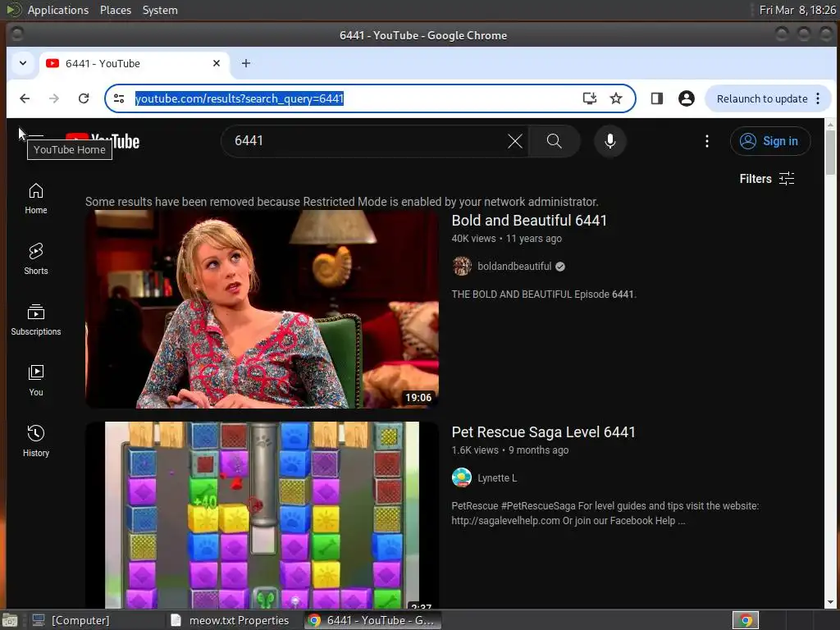Image resolution: width=840 pixels, height=630 pixels.
Task: Bookmark this page with the star
Action: click(616, 98)
